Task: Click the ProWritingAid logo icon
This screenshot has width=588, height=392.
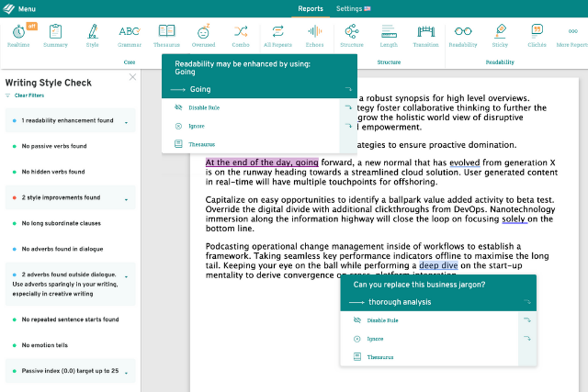Action: click(9, 8)
